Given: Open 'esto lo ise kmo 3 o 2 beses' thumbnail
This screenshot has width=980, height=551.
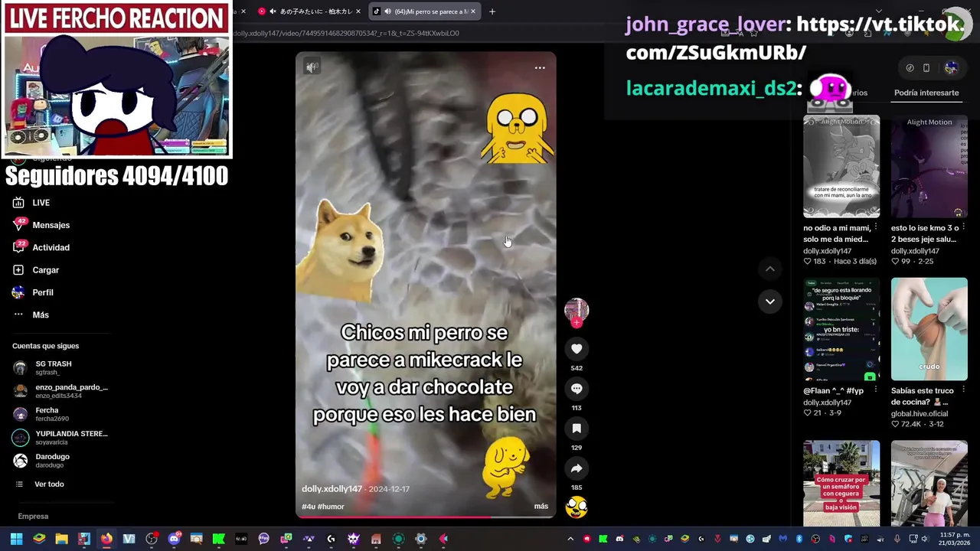Looking at the screenshot, I should point(929,167).
